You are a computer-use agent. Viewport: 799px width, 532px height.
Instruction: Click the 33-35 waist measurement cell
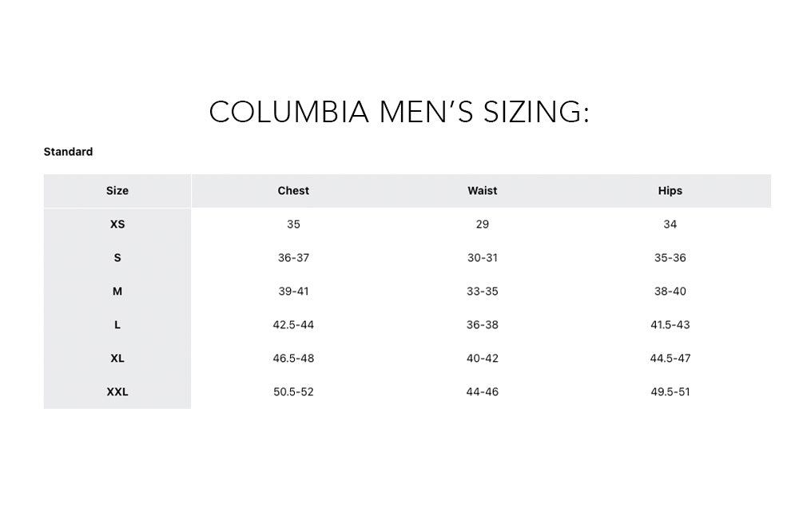tap(482, 292)
